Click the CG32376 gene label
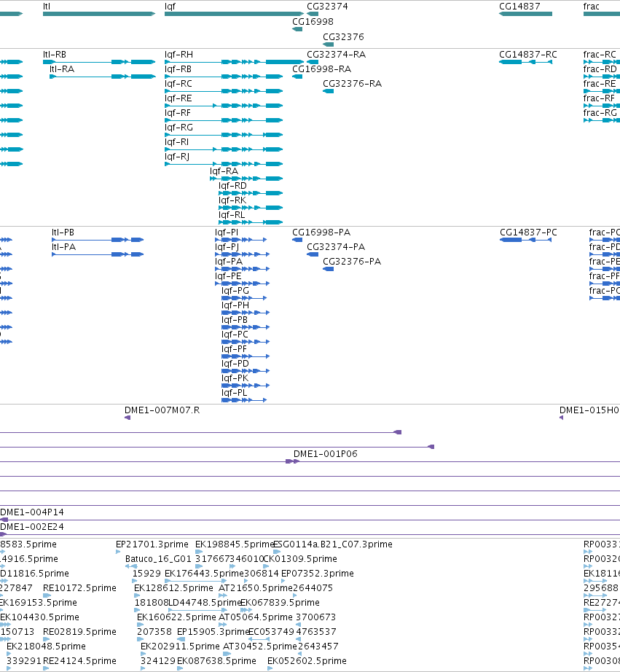The image size is (620, 672). (x=343, y=37)
